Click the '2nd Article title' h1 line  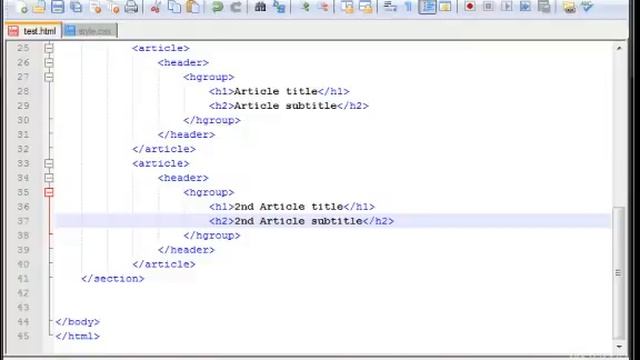tap(292, 207)
